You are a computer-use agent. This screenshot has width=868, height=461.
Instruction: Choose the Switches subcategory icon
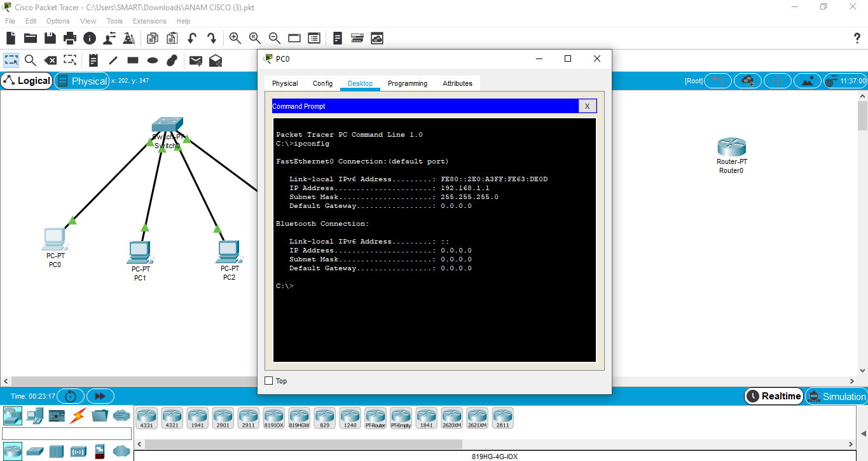pos(34,451)
